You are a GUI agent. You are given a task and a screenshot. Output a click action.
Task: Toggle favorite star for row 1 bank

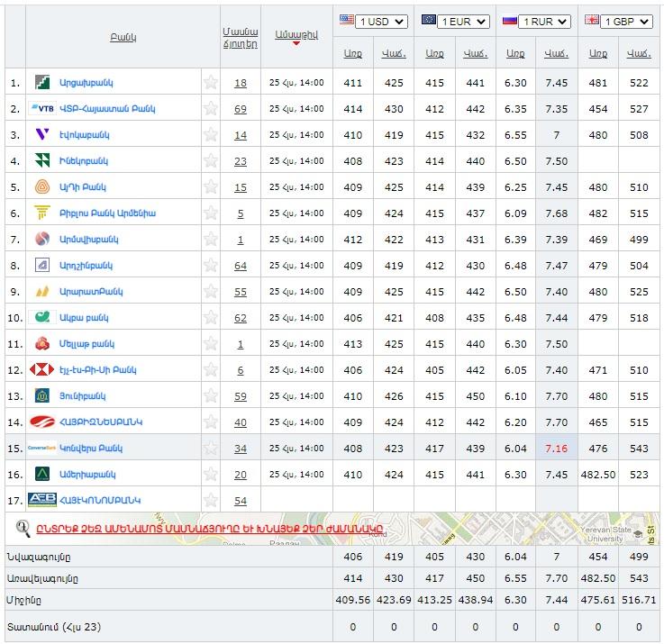point(211,83)
